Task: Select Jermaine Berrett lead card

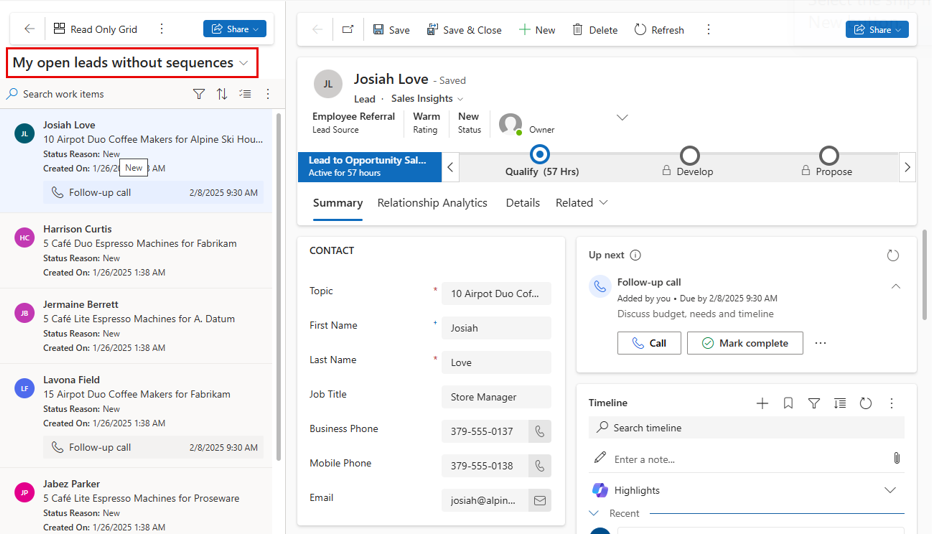Action: click(x=136, y=326)
